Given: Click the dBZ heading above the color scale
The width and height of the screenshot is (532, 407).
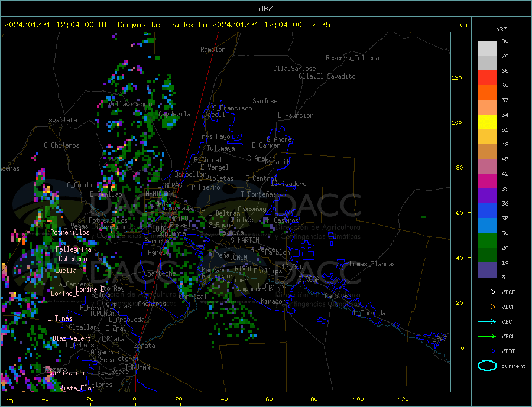Looking at the screenshot, I should tap(501, 30).
